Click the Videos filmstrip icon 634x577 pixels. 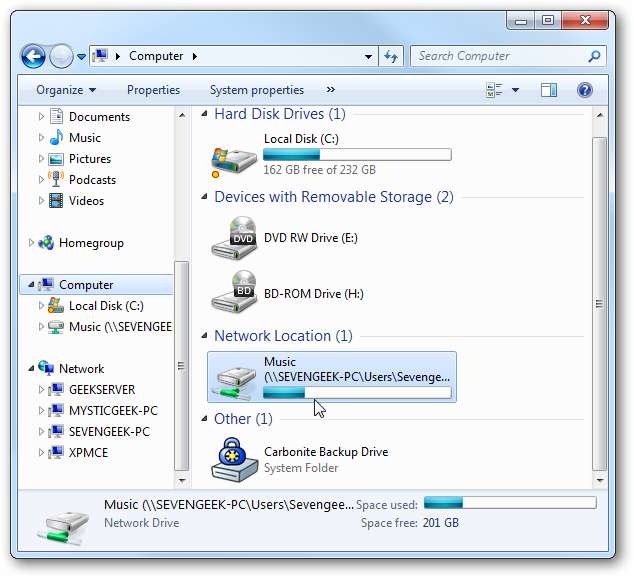(56, 201)
